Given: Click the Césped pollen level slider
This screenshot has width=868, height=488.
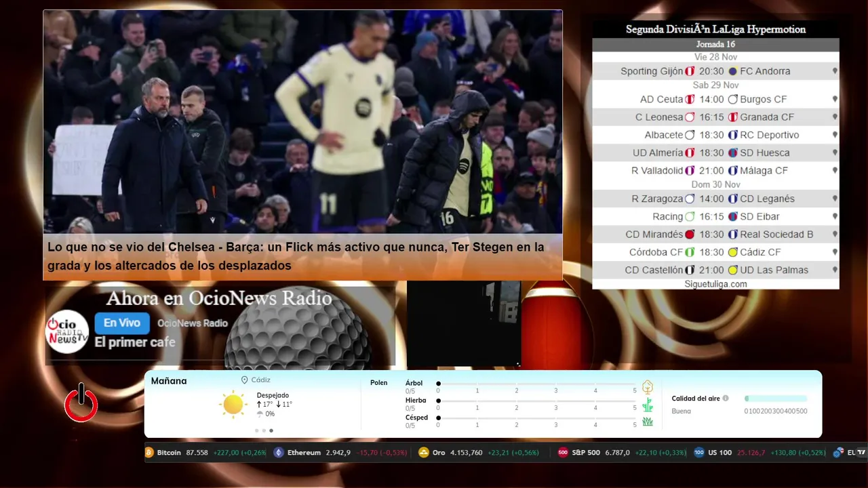Looking at the screenshot, I should pyautogui.click(x=536, y=418).
